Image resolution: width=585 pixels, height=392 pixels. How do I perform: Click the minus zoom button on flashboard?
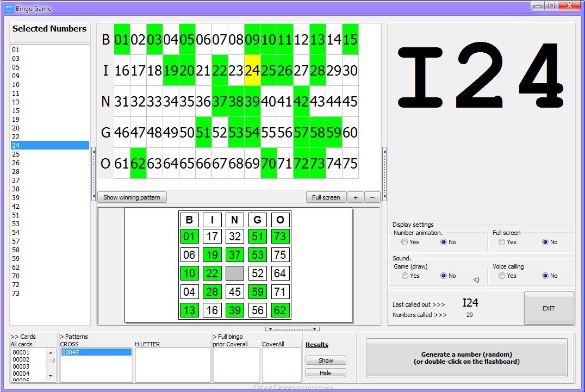click(x=372, y=197)
